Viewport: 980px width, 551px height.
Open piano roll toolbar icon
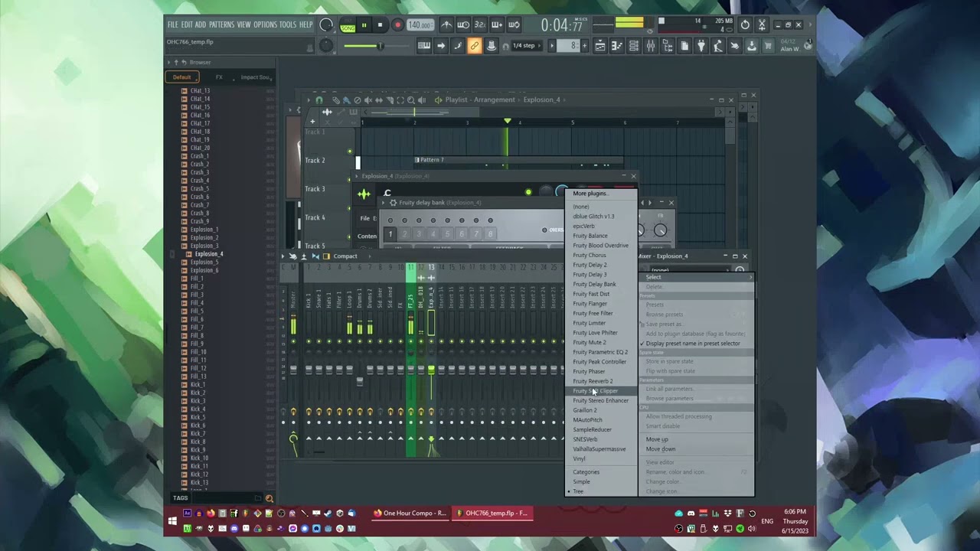coord(616,46)
